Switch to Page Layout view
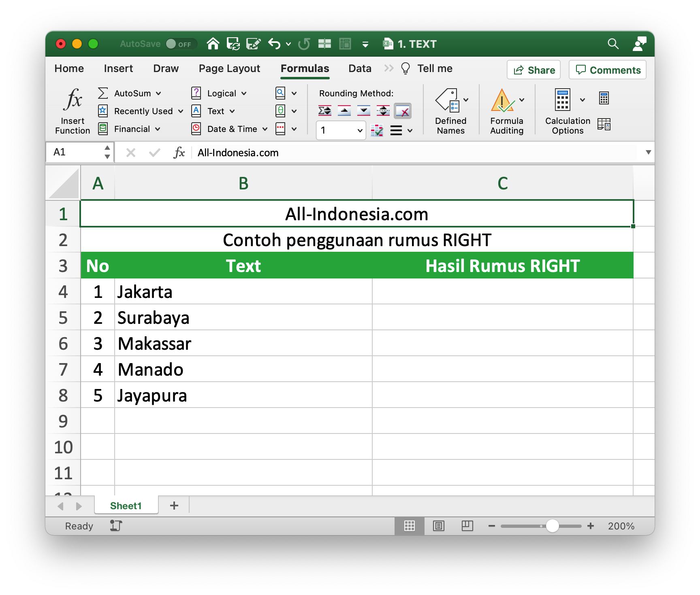This screenshot has height=595, width=700. point(439,526)
